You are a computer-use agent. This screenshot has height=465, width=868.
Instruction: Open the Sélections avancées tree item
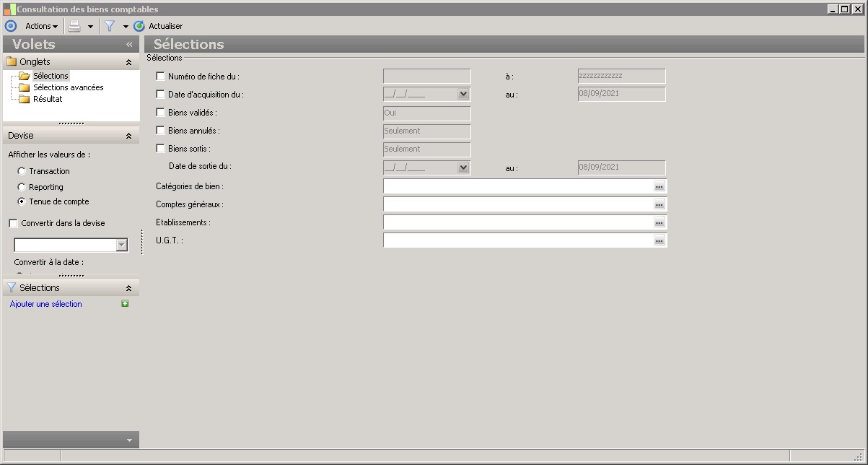coord(68,87)
